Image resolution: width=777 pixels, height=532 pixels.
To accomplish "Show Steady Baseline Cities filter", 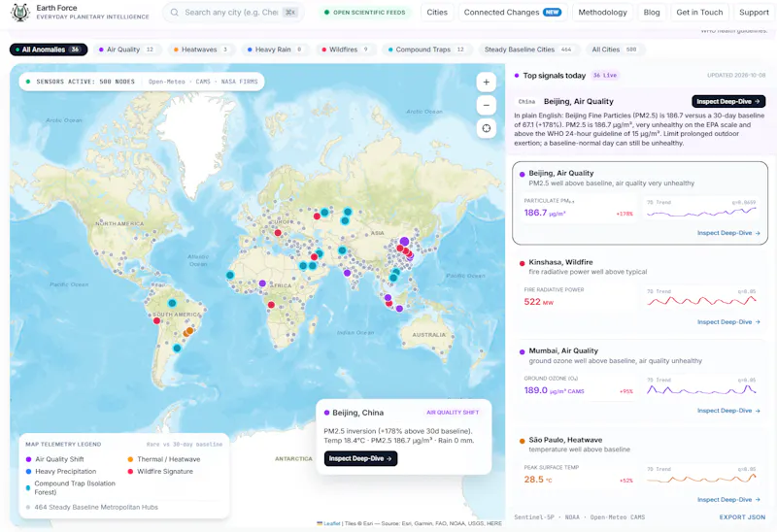I will pos(528,50).
